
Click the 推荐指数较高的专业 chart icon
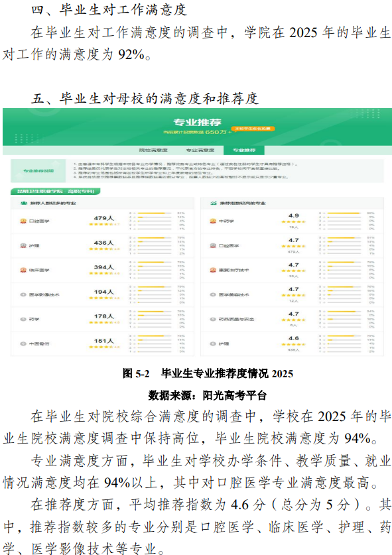tap(214, 203)
